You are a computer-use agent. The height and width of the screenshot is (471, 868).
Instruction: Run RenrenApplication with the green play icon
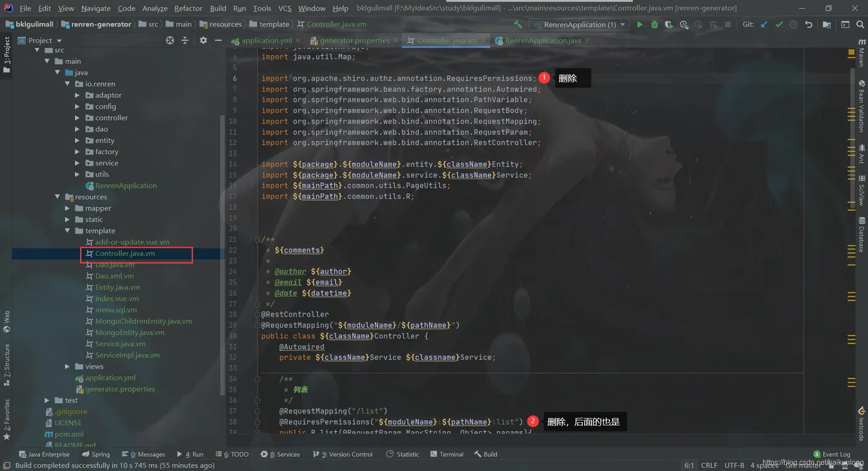640,24
